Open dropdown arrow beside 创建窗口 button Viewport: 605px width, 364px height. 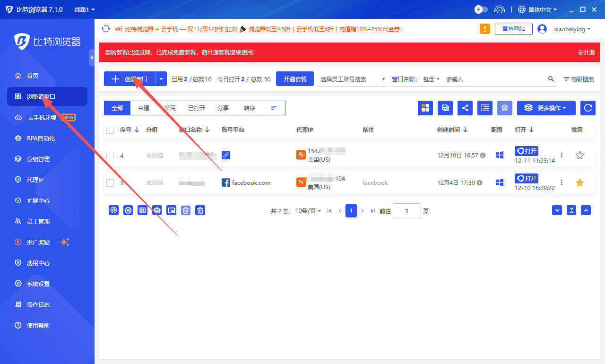coord(161,79)
